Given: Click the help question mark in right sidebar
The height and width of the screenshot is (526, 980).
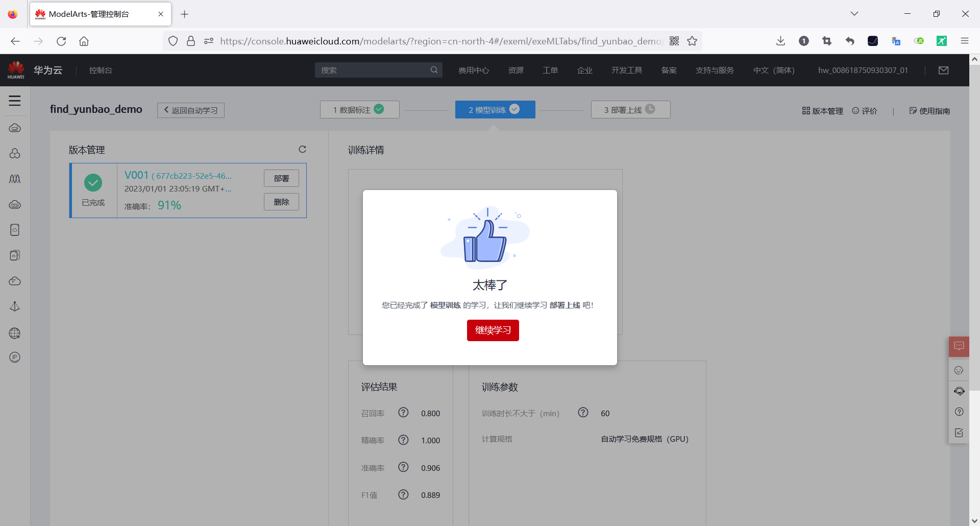Looking at the screenshot, I should click(x=960, y=412).
